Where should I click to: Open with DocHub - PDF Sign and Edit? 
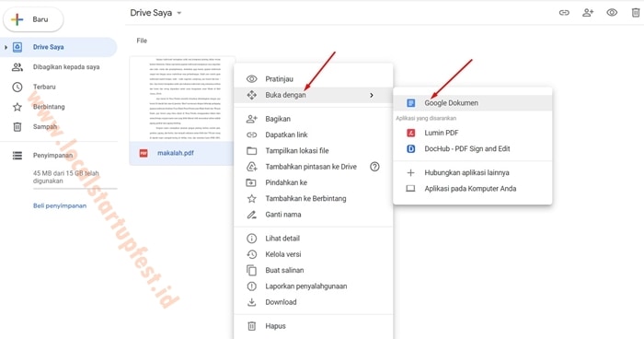pos(473,149)
